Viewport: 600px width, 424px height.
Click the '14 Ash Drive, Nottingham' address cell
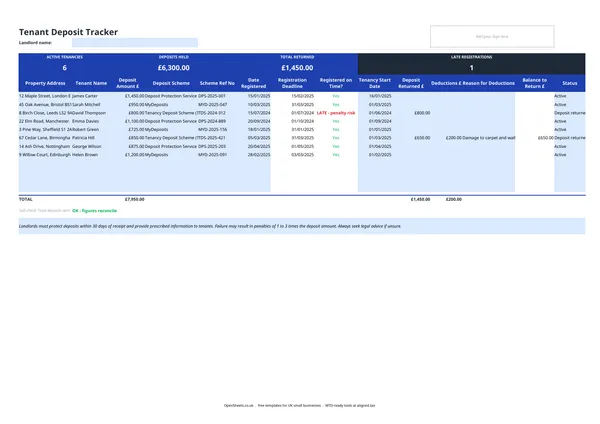pyautogui.click(x=45, y=146)
